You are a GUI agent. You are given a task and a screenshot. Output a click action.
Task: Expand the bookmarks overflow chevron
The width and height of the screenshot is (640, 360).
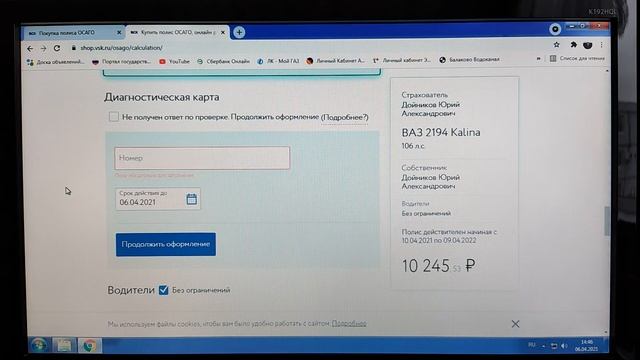(x=538, y=59)
